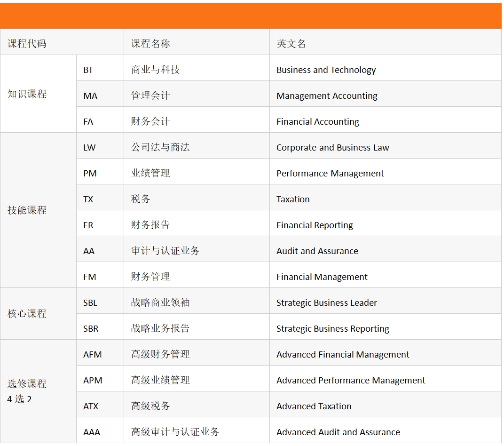
Task: Click the Management Accounting cell
Action: point(327,96)
